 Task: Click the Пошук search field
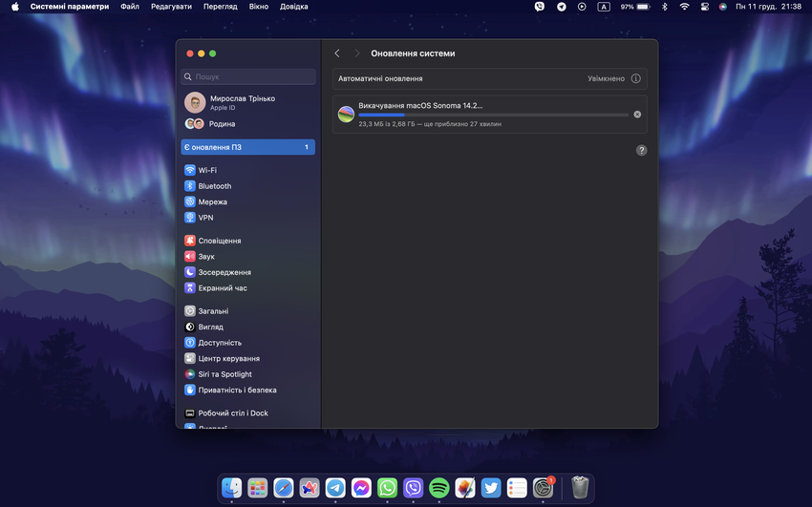[x=248, y=76]
